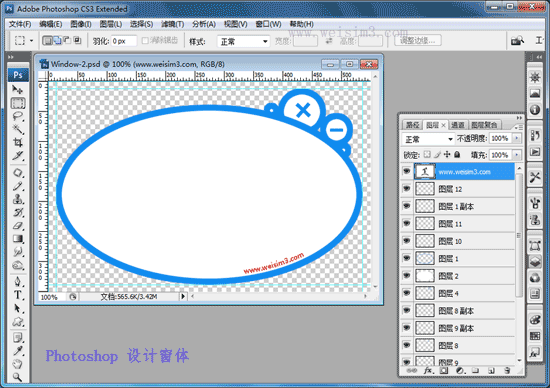
Task: Open the 滤镜(T) menu
Action: [x=173, y=24]
